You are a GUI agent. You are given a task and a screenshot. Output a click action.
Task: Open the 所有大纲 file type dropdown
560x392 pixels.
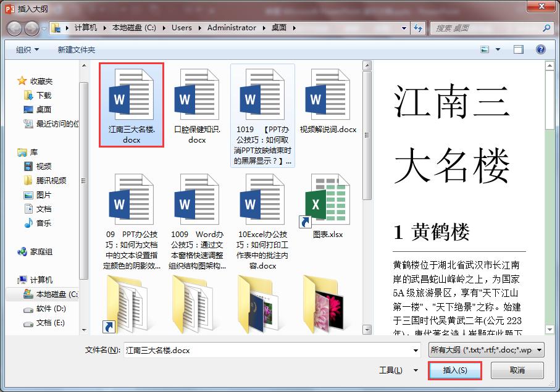pos(495,350)
